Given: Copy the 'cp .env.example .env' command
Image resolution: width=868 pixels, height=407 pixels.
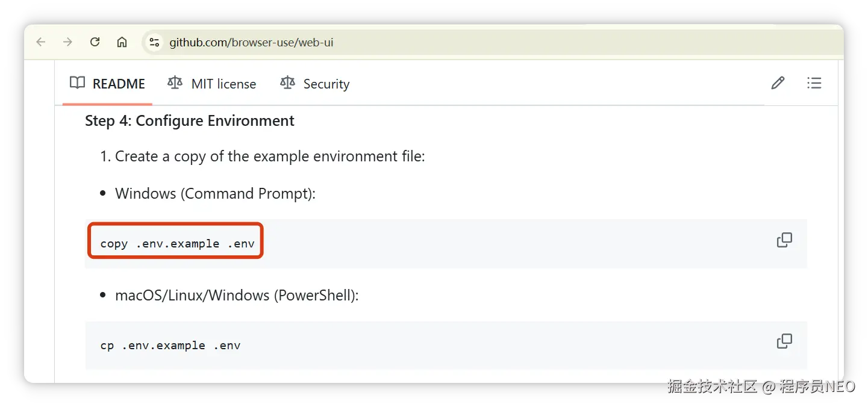Looking at the screenshot, I should click(784, 341).
